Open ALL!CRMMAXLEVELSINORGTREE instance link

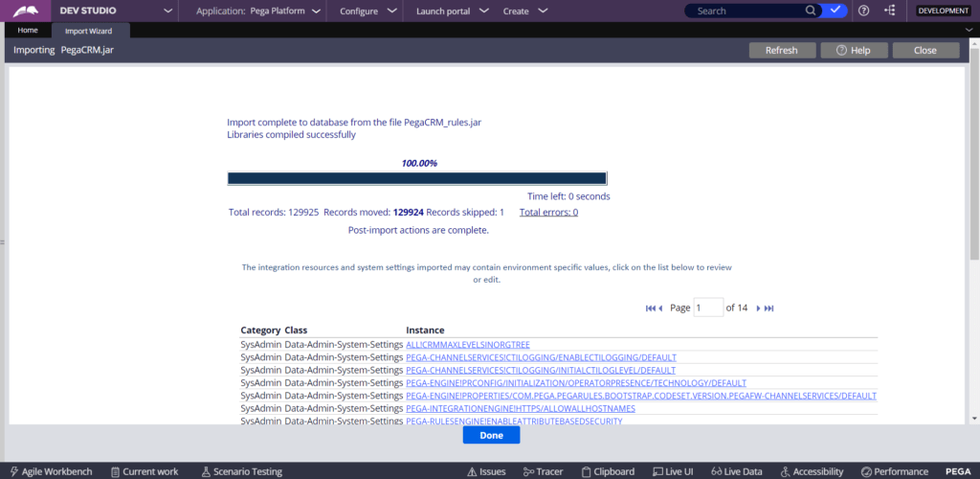(x=468, y=345)
